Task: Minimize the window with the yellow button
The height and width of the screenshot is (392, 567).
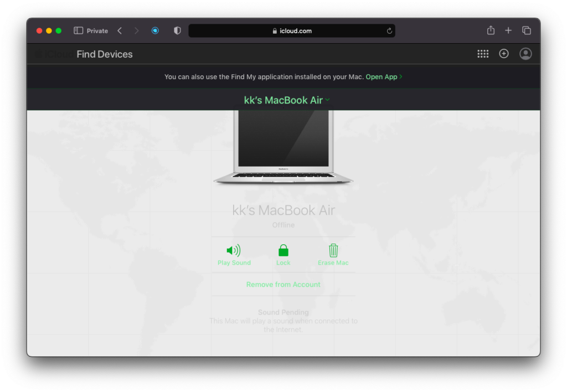Action: pos(49,31)
